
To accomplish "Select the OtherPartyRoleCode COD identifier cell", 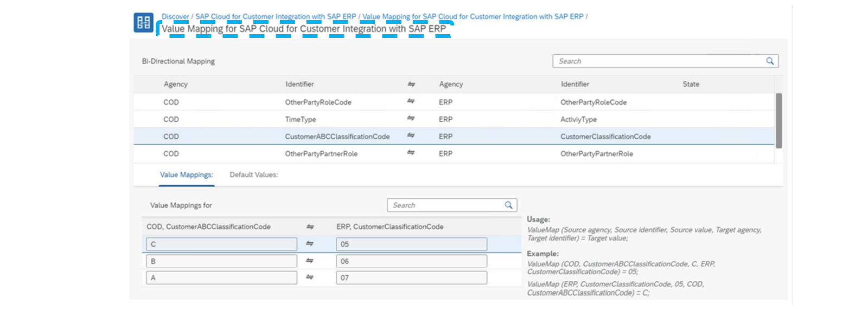I will (318, 102).
